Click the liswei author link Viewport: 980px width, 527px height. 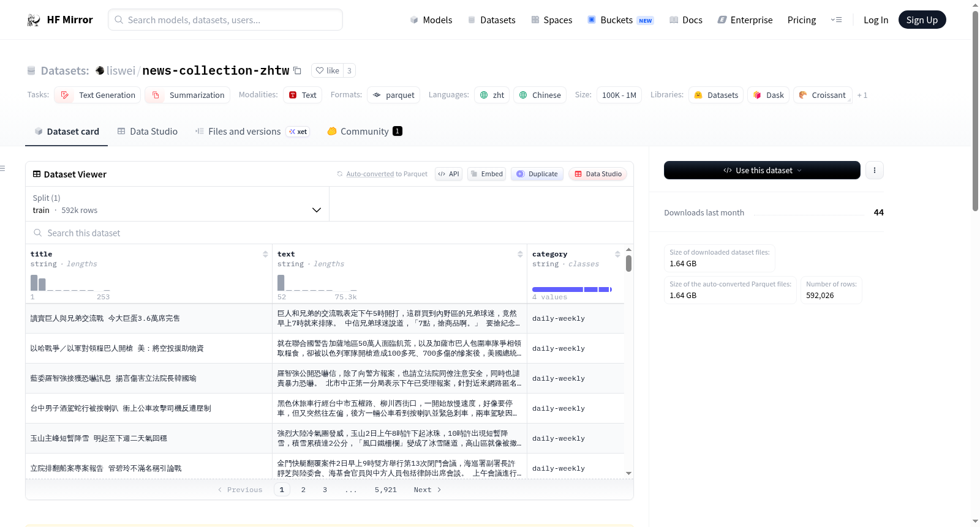pyautogui.click(x=121, y=70)
